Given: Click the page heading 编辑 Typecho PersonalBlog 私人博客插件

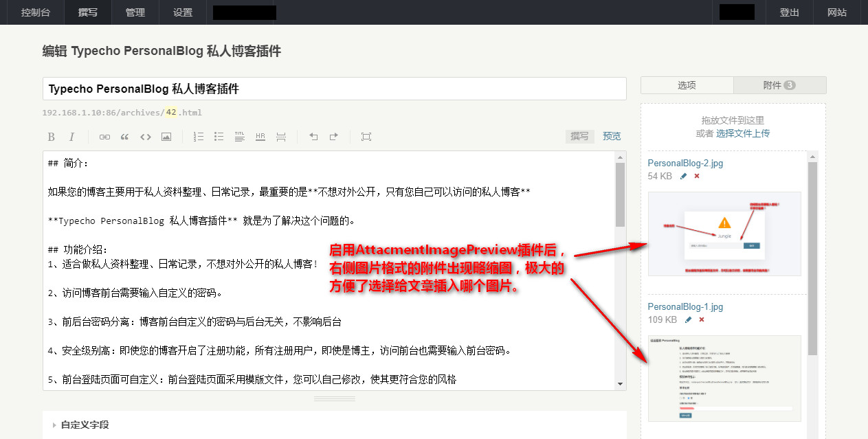Looking at the screenshot, I should click(x=162, y=52).
